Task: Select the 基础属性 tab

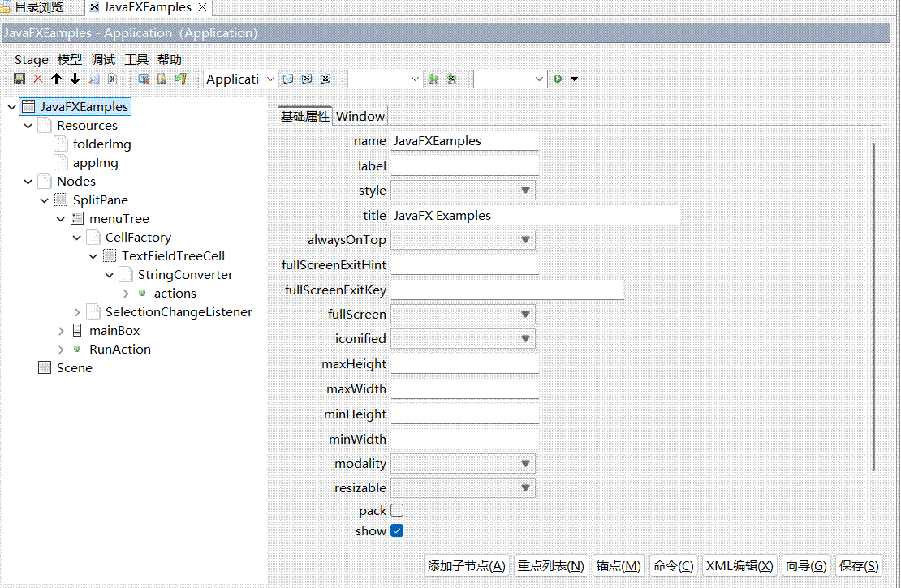Action: (305, 116)
